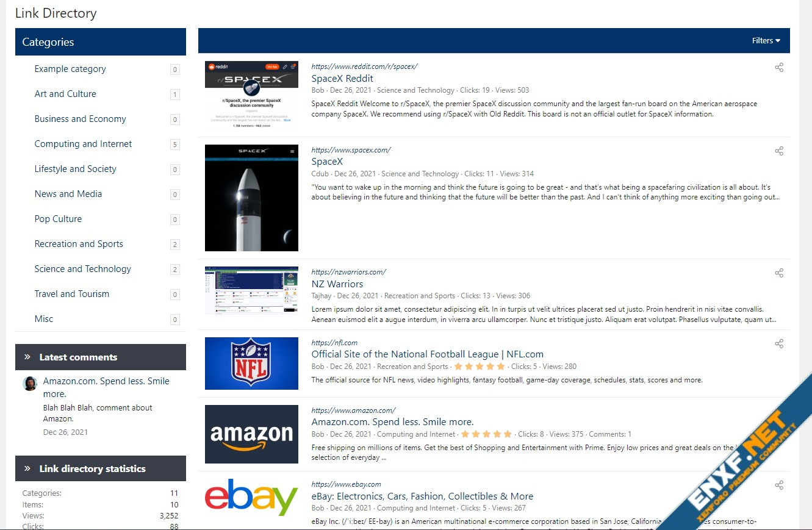Open the rocket thumbnail for SpaceX
The image size is (812, 530).
[x=251, y=198]
